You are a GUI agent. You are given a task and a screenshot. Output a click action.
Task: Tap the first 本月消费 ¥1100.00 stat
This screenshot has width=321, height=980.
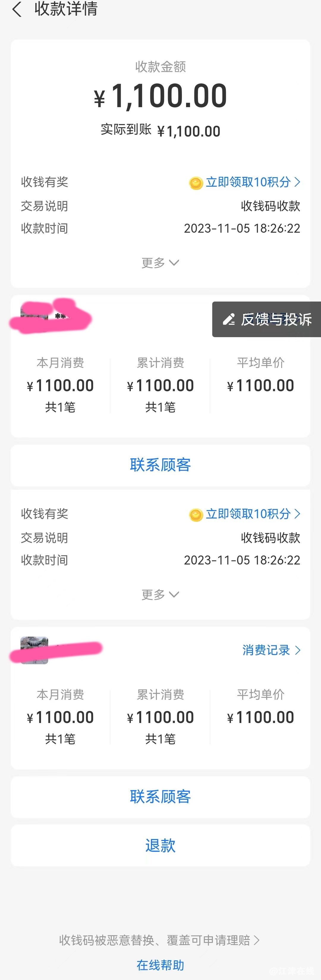coord(60,385)
